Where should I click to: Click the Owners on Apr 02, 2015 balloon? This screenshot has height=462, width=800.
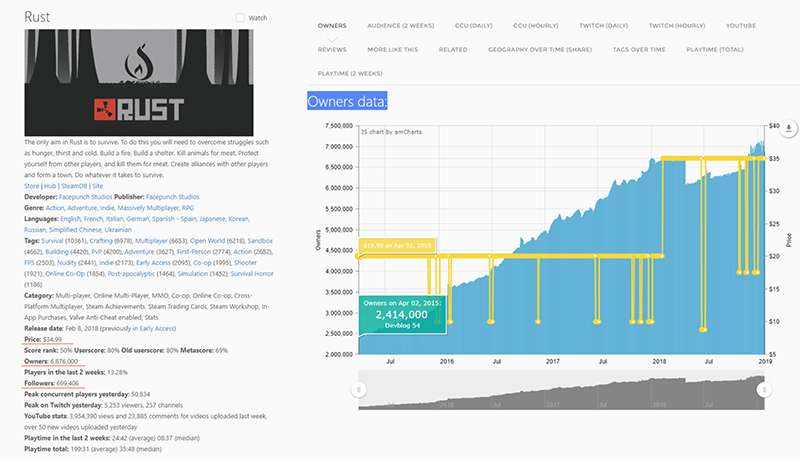pos(403,315)
